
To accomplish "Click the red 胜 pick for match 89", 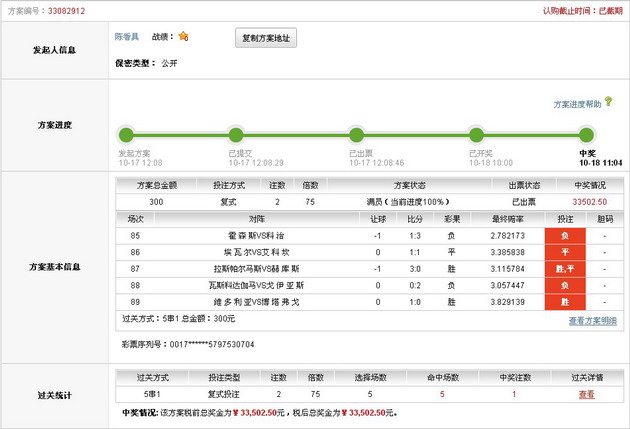I will tap(565, 301).
